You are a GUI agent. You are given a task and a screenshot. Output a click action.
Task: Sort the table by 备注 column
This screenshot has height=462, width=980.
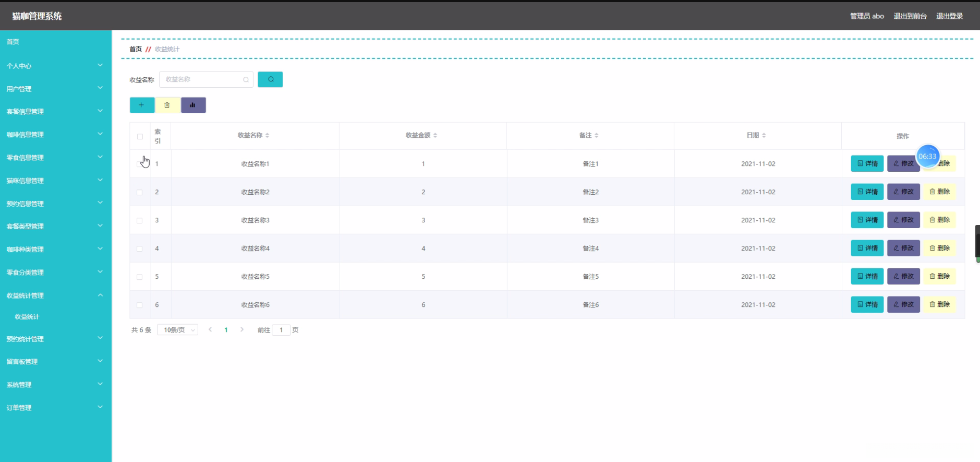[596, 135]
